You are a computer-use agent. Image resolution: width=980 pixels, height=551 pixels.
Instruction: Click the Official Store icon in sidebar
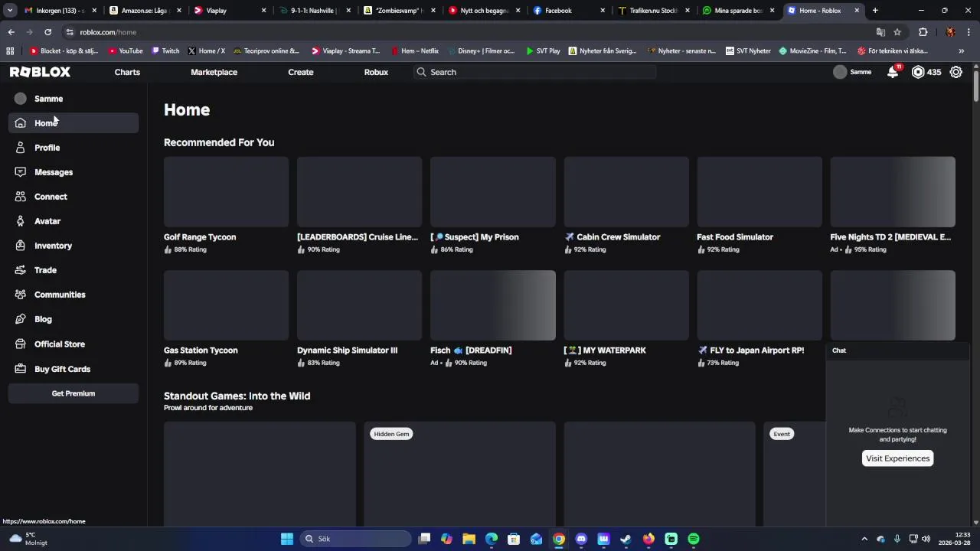coord(21,344)
